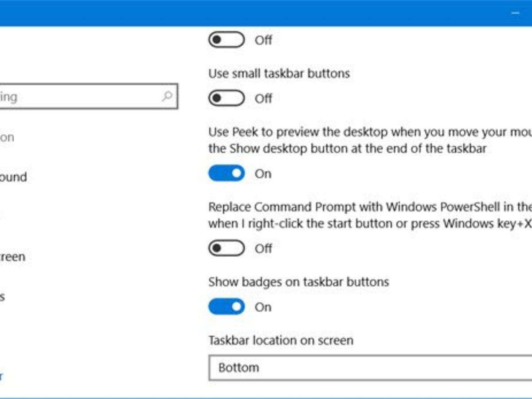
Task: Click the magnifier icon in the search box
Action: pos(167,96)
